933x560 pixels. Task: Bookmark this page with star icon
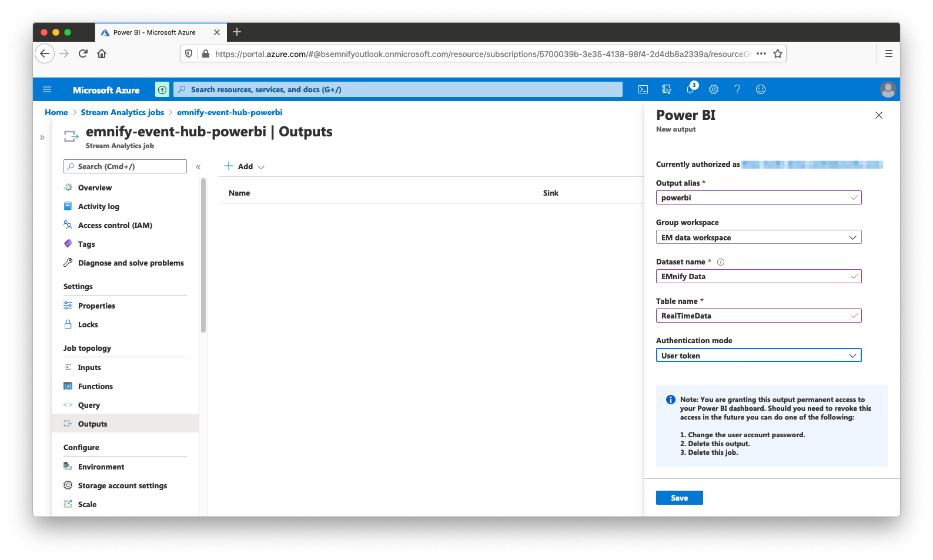[778, 53]
